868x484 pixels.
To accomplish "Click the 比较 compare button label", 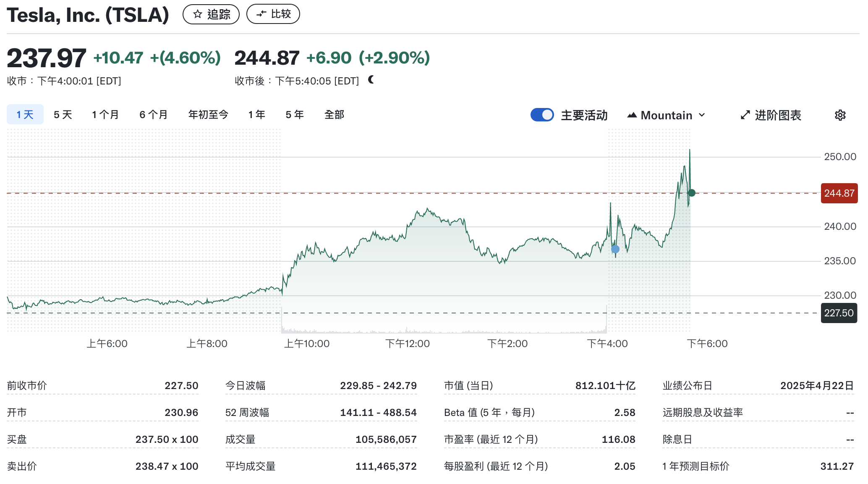I will (281, 14).
